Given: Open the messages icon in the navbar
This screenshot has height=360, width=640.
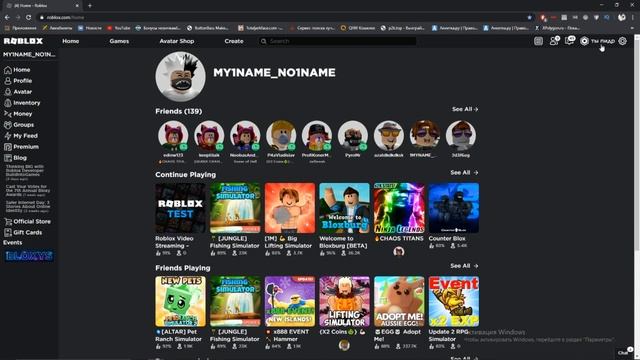Looking at the screenshot, I should [x=569, y=40].
